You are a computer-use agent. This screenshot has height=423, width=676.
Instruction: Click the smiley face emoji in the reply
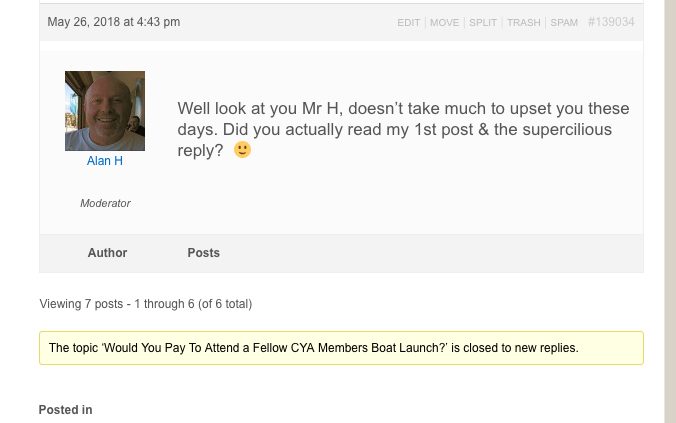[242, 150]
